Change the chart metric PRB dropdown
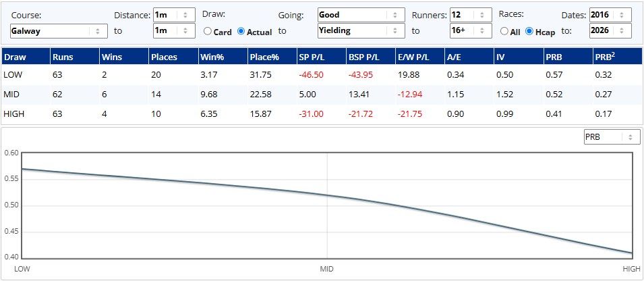The height and width of the screenshot is (281, 644). (612, 137)
